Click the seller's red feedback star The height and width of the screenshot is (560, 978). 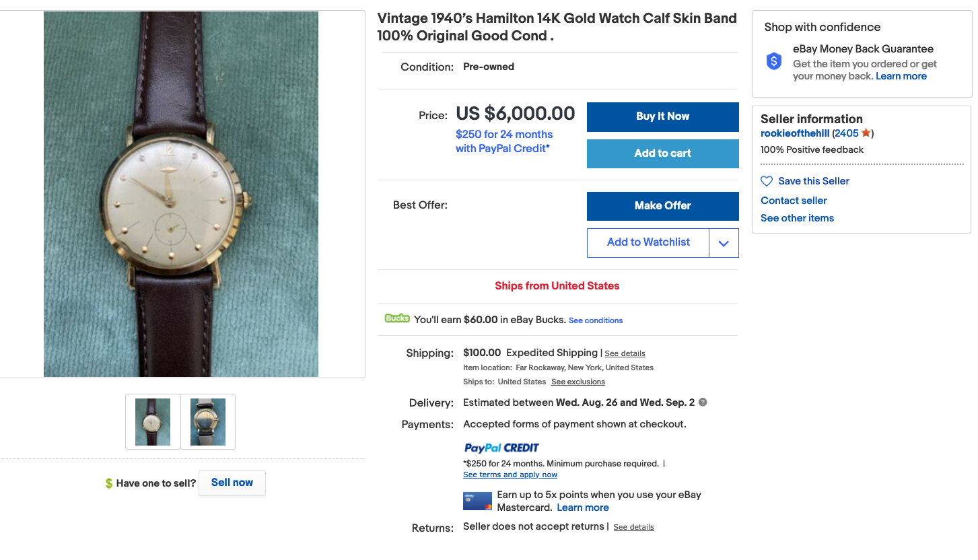point(866,133)
